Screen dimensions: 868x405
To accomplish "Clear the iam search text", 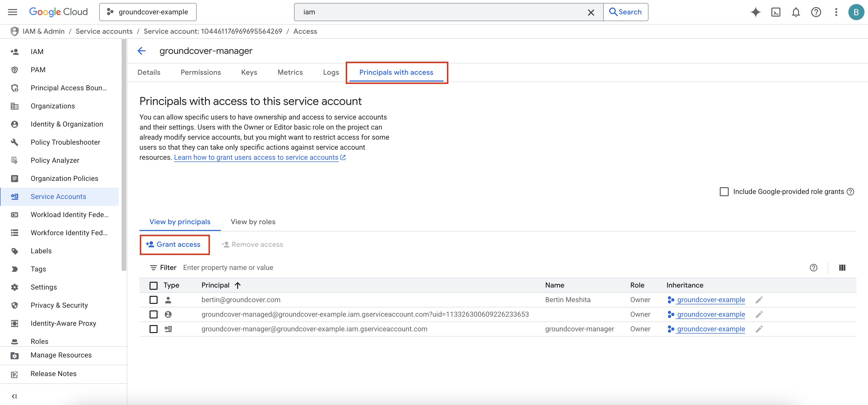I will coord(591,13).
